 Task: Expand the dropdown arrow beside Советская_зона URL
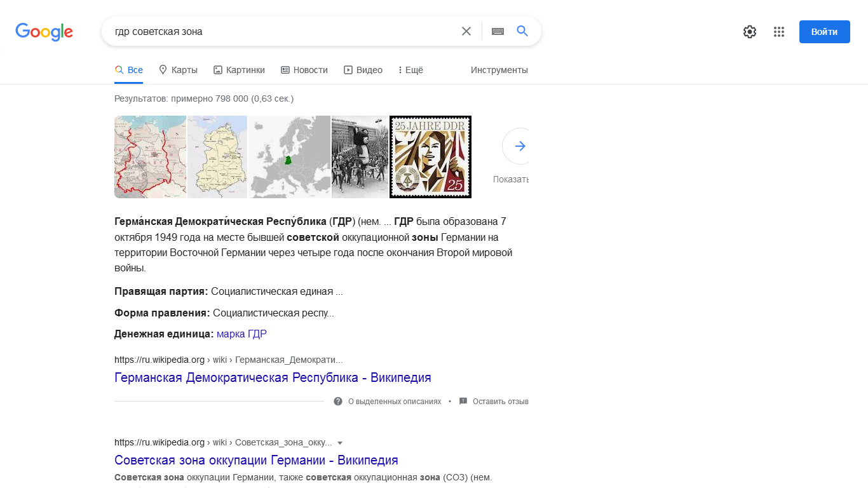click(x=340, y=443)
